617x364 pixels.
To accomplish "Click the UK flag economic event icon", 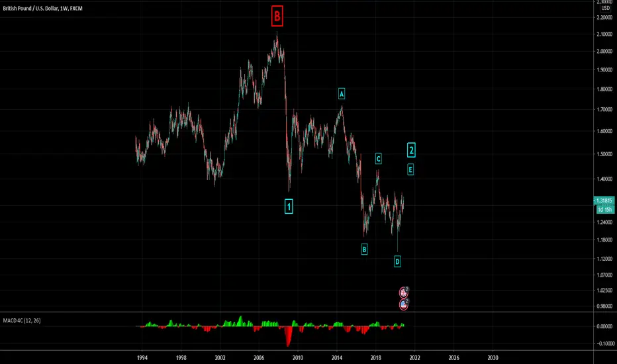I will point(403,293).
